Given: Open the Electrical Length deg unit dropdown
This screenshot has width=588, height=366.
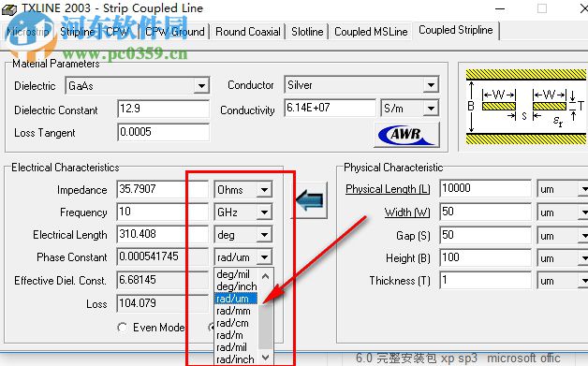Looking at the screenshot, I should [x=264, y=235].
